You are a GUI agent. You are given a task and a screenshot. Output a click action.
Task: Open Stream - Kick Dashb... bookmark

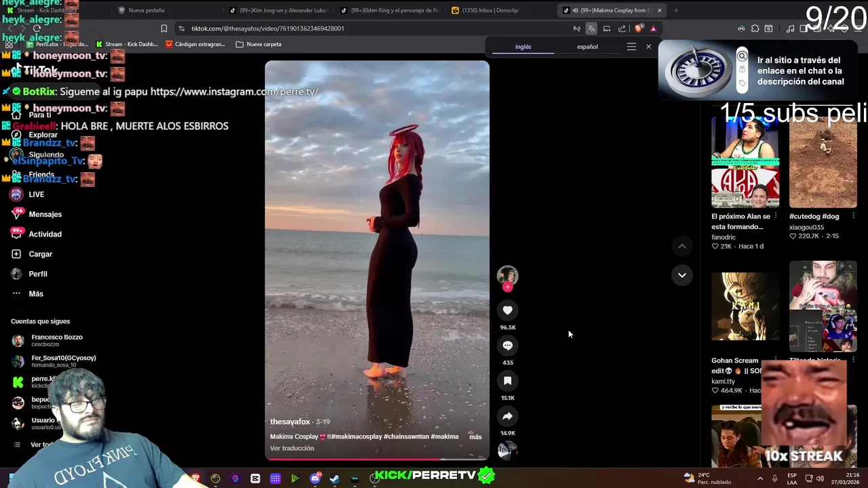coord(127,44)
